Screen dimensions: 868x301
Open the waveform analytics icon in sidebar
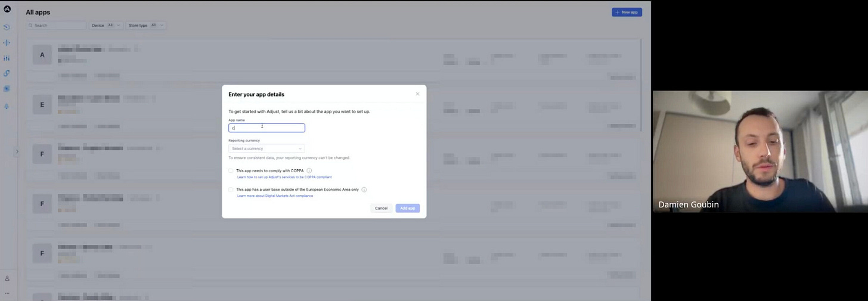(7, 42)
